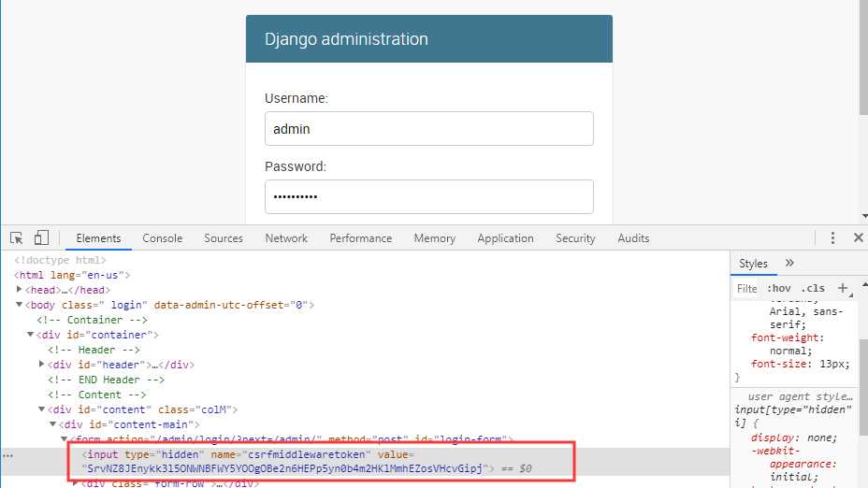Click the csrf token value string

point(285,468)
